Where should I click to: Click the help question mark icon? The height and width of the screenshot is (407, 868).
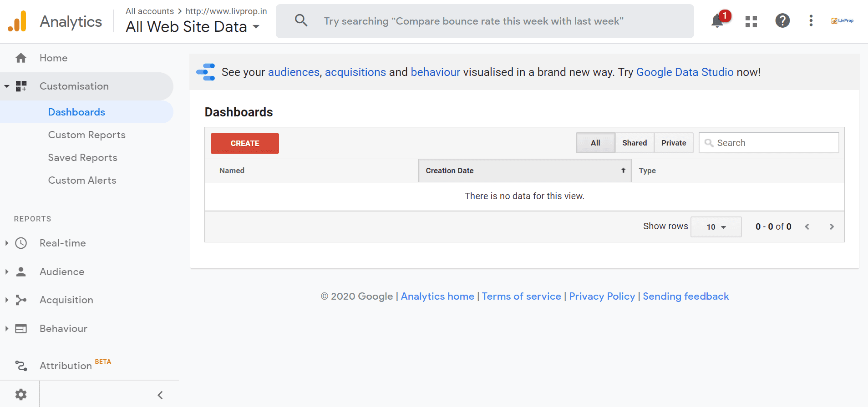(x=782, y=21)
